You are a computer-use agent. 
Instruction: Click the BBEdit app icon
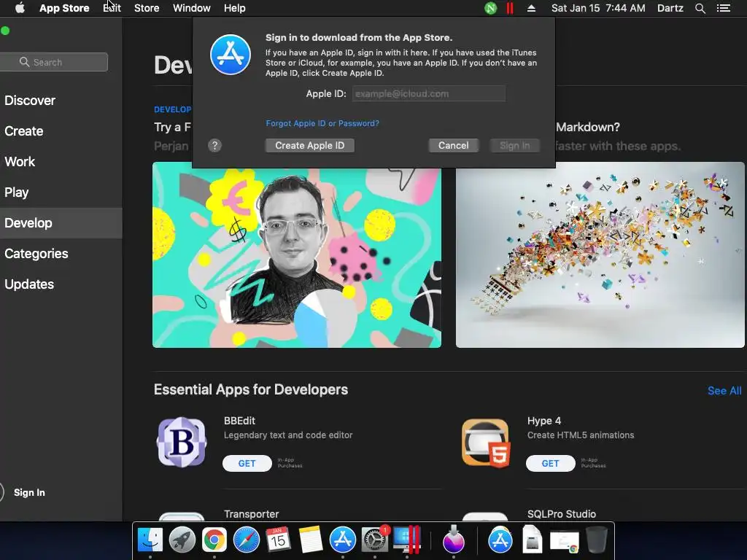pyautogui.click(x=182, y=442)
